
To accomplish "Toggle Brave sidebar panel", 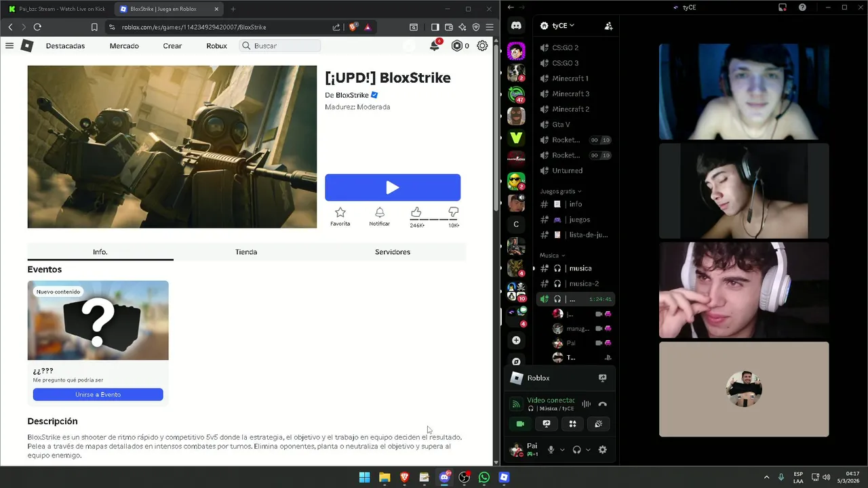I will (x=435, y=27).
